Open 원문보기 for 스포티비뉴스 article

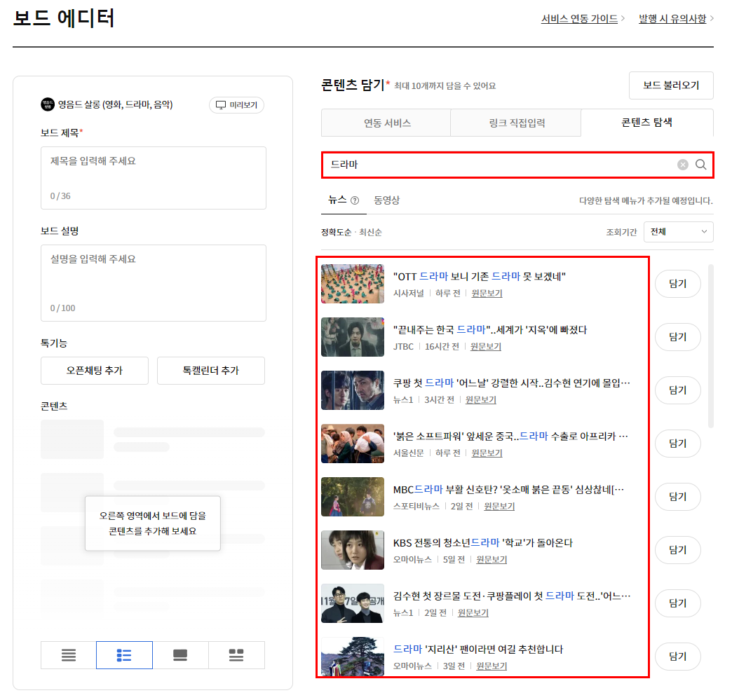coord(499,506)
